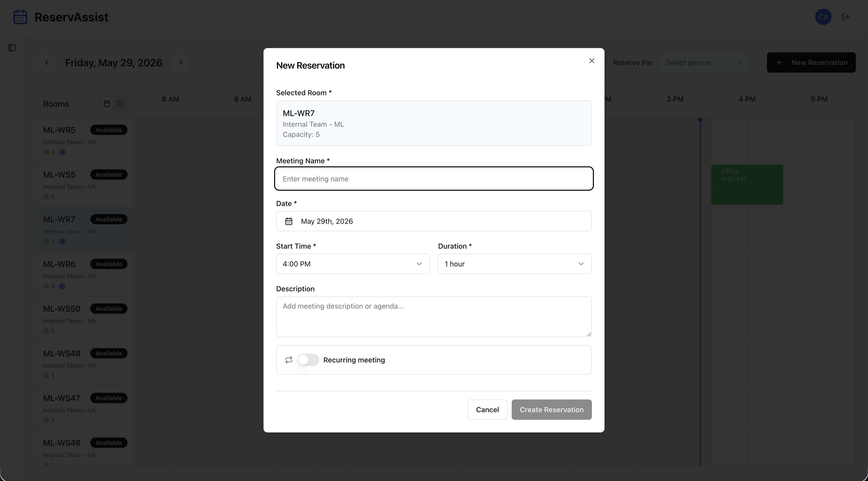Viewport: 868px width, 481px height.
Task: Open the CA user avatar
Action: point(823,17)
